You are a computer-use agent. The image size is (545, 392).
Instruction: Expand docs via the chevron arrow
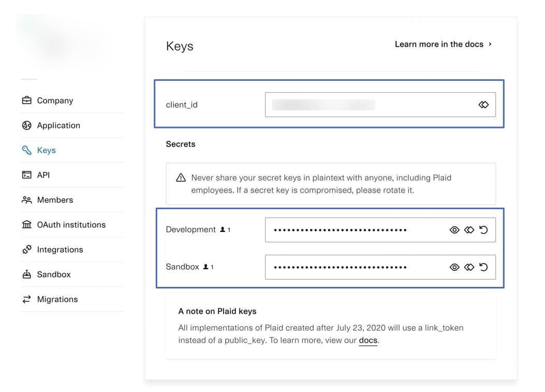(x=490, y=44)
